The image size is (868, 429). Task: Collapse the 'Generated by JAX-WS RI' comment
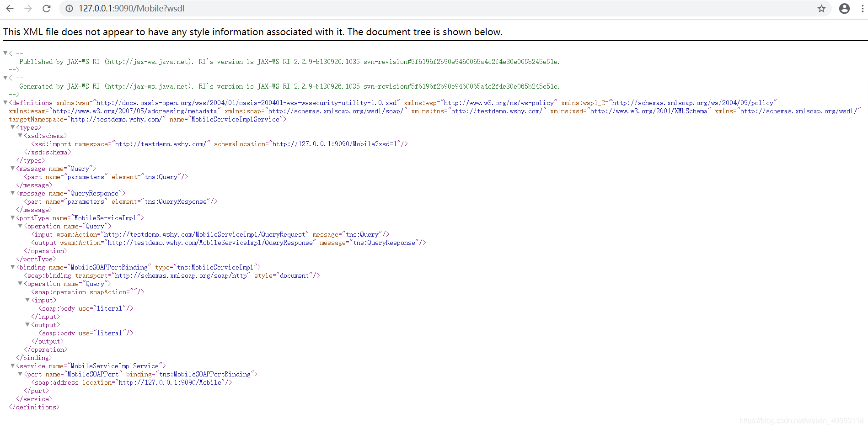click(5, 78)
